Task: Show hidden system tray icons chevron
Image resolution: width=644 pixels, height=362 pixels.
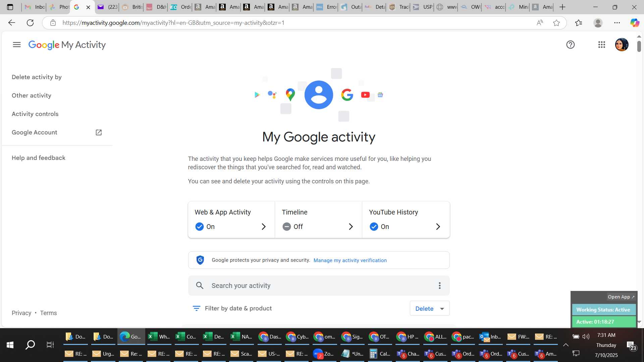Action: click(566, 345)
